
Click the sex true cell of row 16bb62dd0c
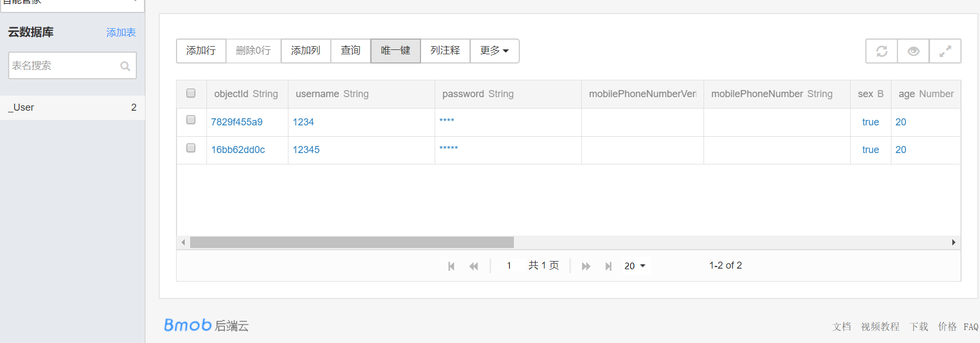[870, 150]
